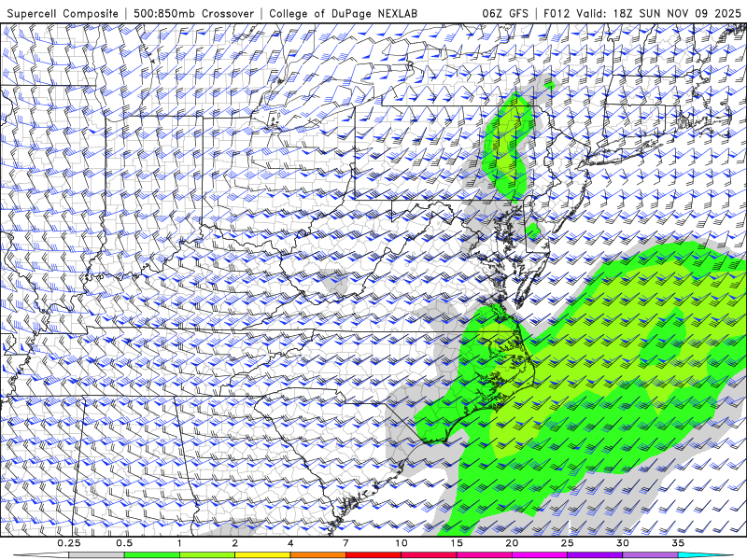Click the legend value 20

[512, 543]
